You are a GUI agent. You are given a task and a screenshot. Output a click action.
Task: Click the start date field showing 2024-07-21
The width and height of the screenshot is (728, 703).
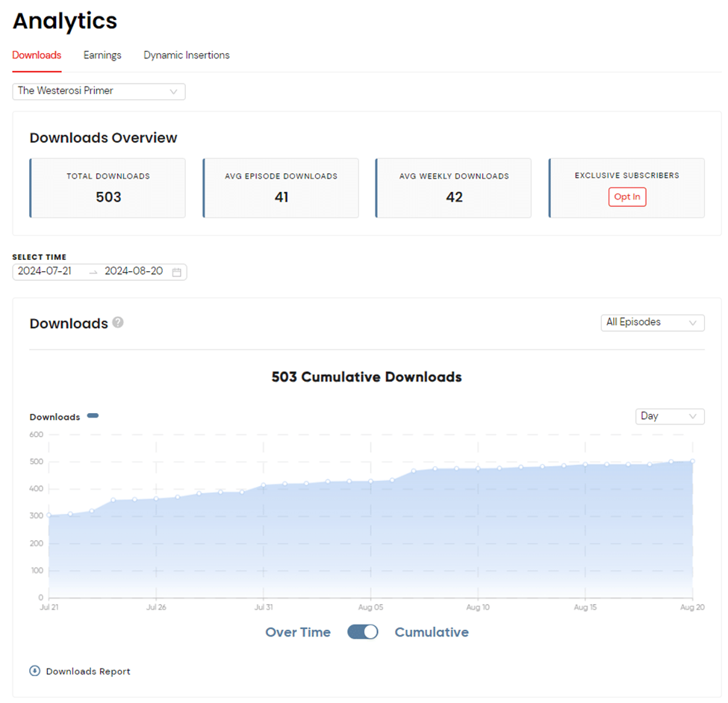46,272
